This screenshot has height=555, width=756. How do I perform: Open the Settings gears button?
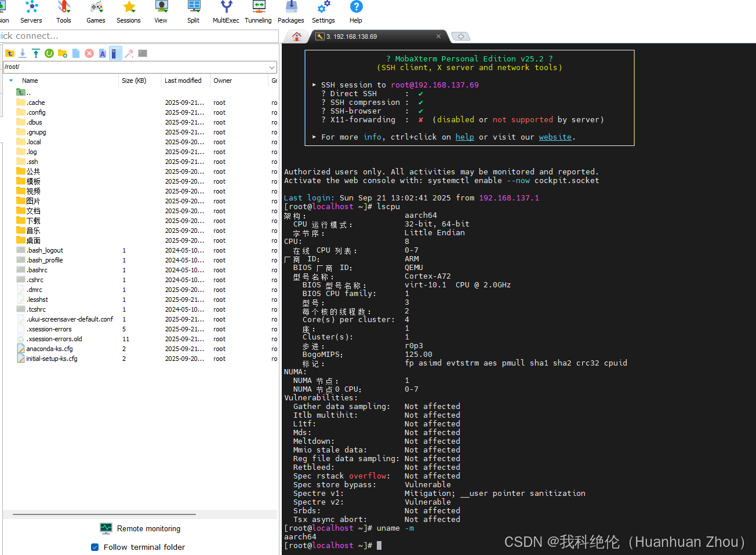324,12
